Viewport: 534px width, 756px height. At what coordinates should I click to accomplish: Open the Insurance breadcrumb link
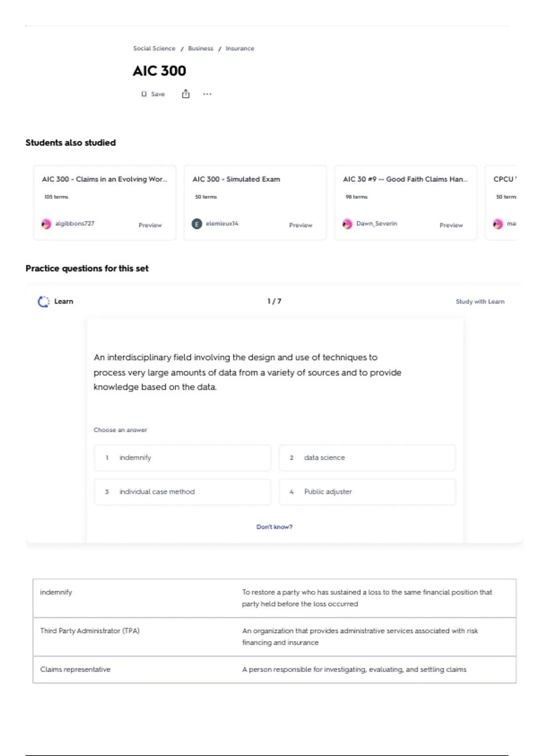tap(240, 48)
